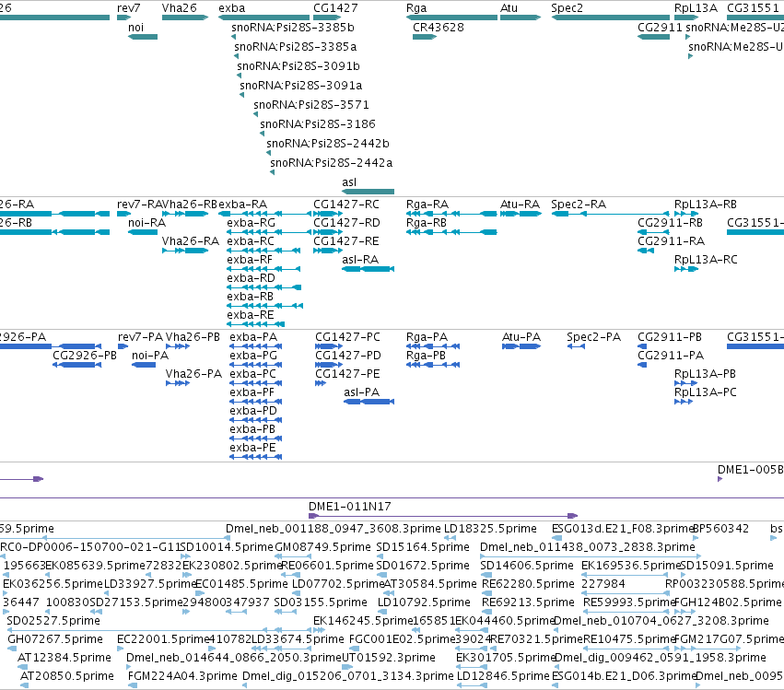Image resolution: width=784 pixels, height=690 pixels.
Task: Select snoRNA:Psi28S-3385b label
Action: (293, 27)
